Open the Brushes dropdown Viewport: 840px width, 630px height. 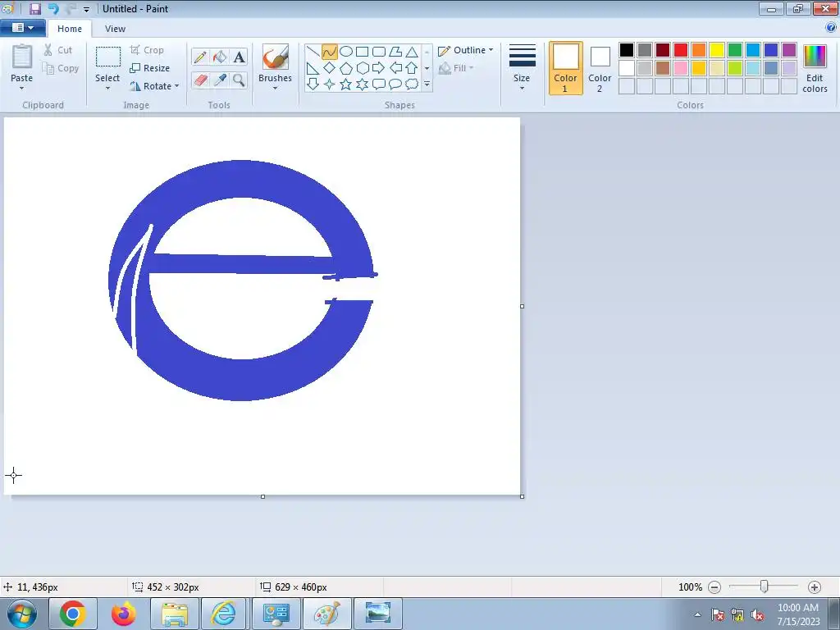(275, 89)
